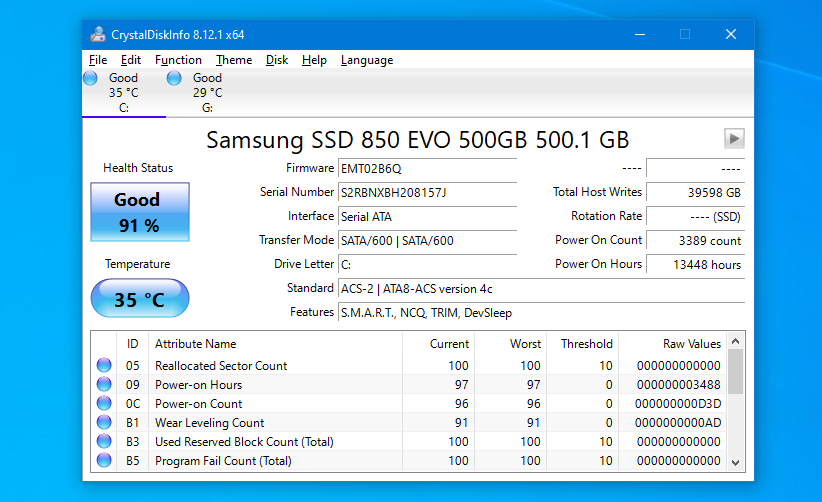This screenshot has height=502, width=822.
Task: Click Power On Hours value 13448 hours
Action: [696, 265]
